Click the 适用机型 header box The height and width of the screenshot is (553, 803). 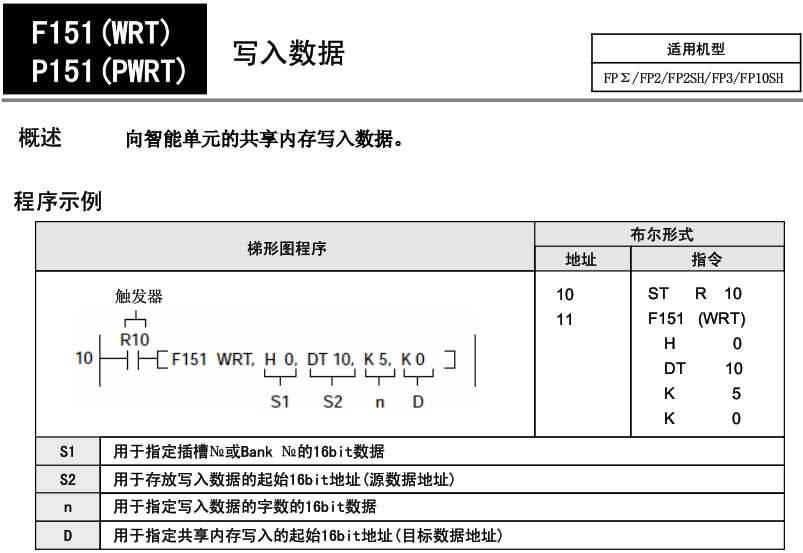click(x=695, y=49)
